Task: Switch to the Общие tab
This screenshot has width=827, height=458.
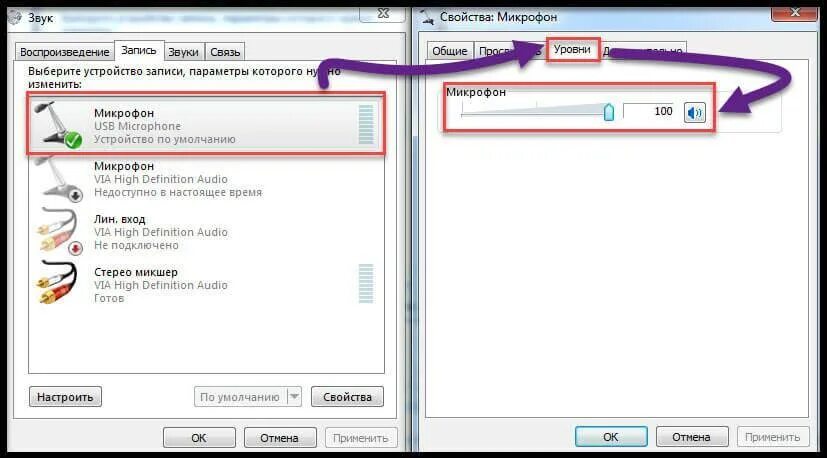Action: click(x=449, y=51)
